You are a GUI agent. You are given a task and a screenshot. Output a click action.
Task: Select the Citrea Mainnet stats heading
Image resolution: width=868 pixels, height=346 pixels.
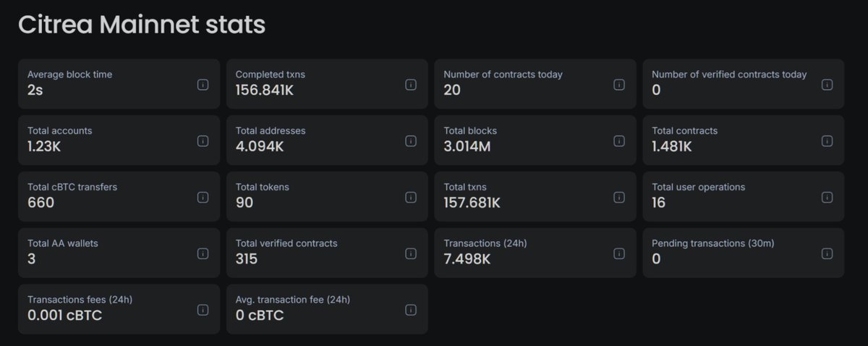[x=142, y=25]
